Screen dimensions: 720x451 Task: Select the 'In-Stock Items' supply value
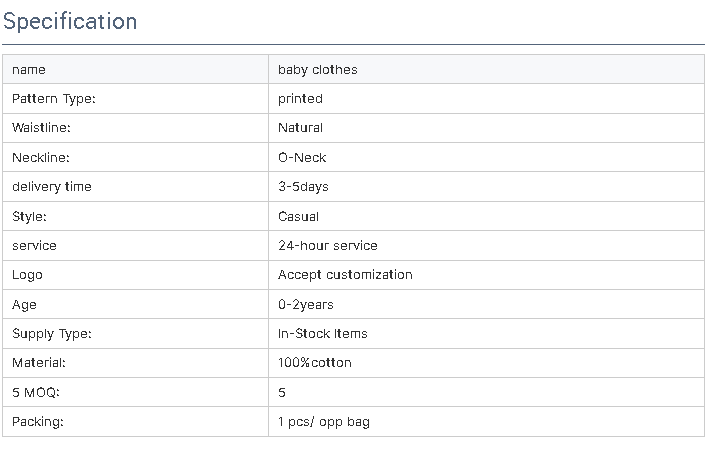323,333
